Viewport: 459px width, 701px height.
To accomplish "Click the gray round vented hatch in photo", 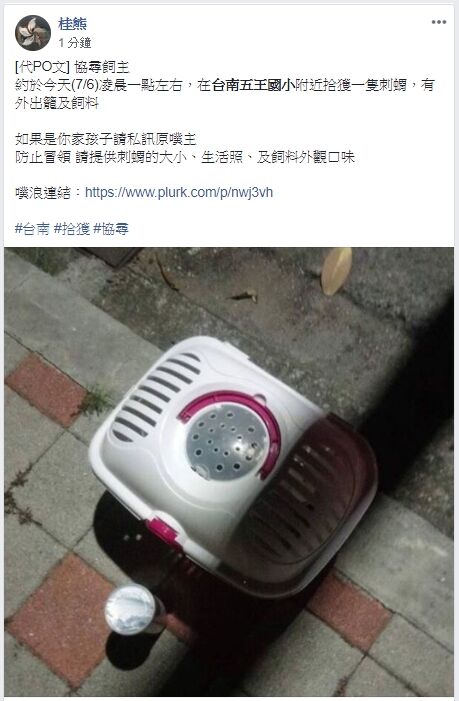I will click(x=227, y=443).
